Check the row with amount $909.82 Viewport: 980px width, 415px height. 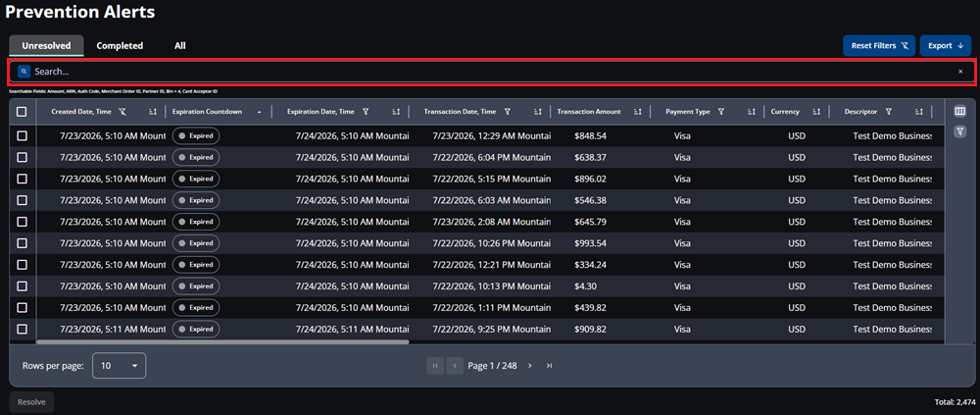(x=22, y=329)
